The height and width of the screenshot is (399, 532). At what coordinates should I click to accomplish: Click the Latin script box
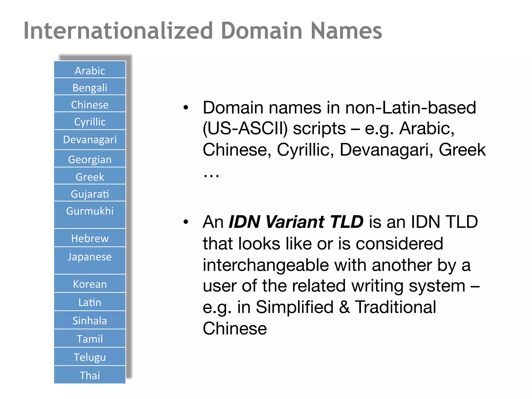[90, 302]
